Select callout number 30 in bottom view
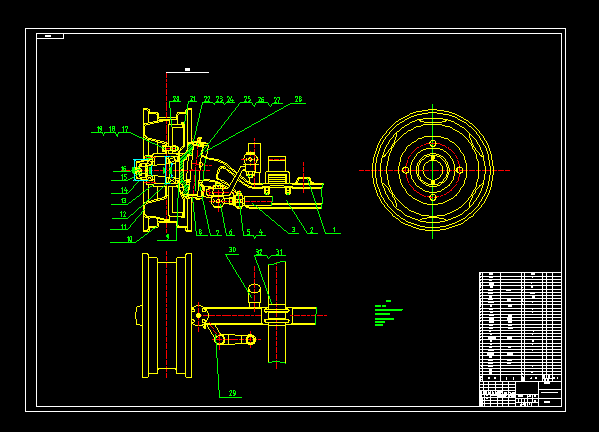 [232, 250]
